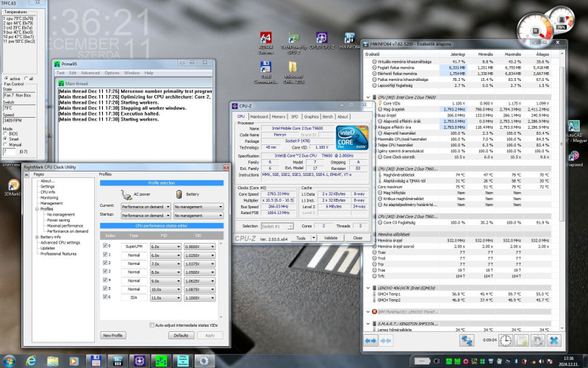Open Windows Explorer from the taskbar
Image resolution: width=588 pixels, height=368 pixels.
(x=52, y=361)
